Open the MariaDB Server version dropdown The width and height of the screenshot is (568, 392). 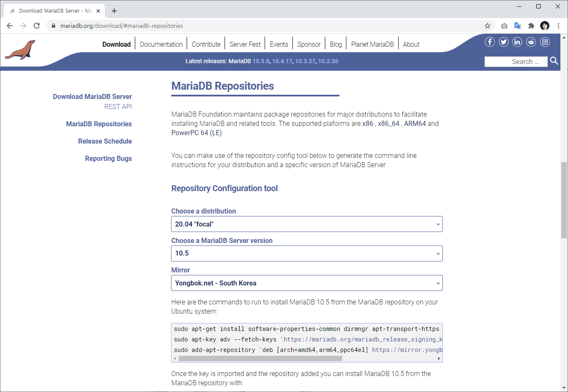pos(307,253)
